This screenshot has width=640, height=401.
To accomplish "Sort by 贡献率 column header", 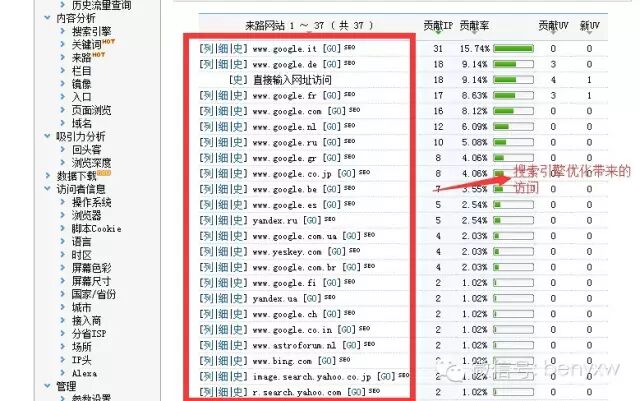I will (x=474, y=25).
